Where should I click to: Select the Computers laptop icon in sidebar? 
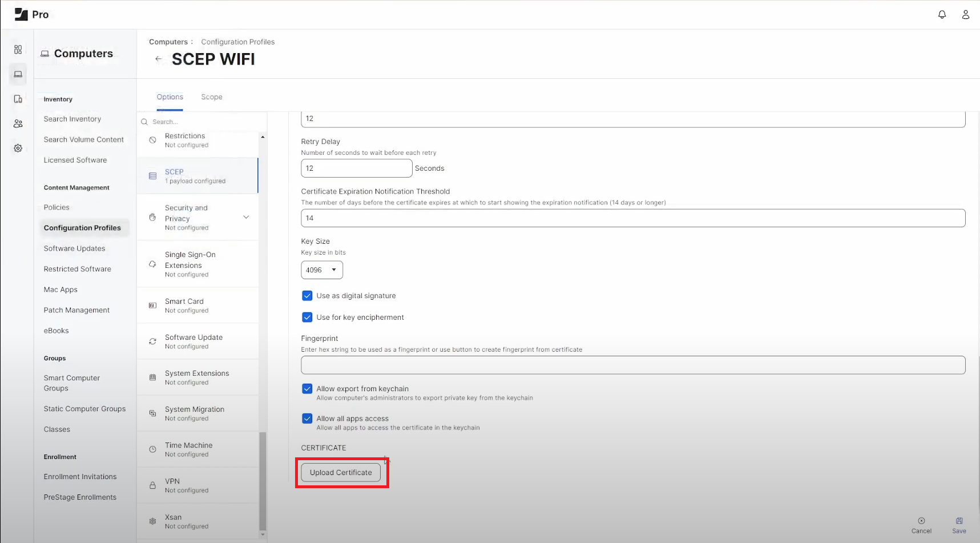18,74
